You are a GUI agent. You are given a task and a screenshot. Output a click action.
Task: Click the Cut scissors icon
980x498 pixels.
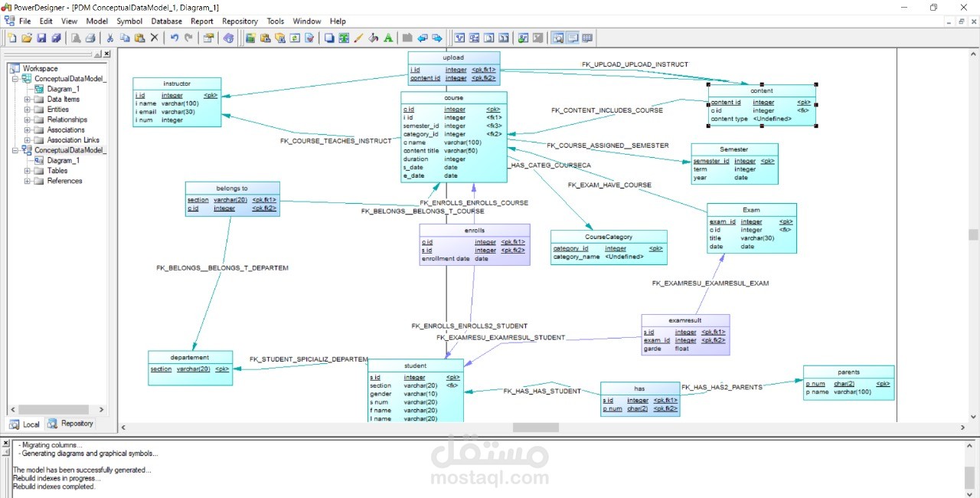tap(110, 38)
